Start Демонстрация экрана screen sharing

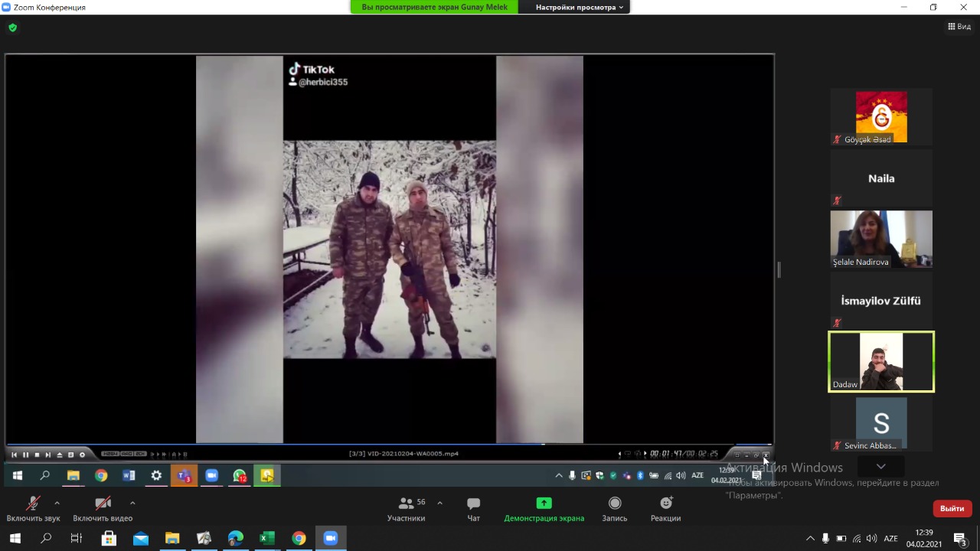(x=544, y=509)
